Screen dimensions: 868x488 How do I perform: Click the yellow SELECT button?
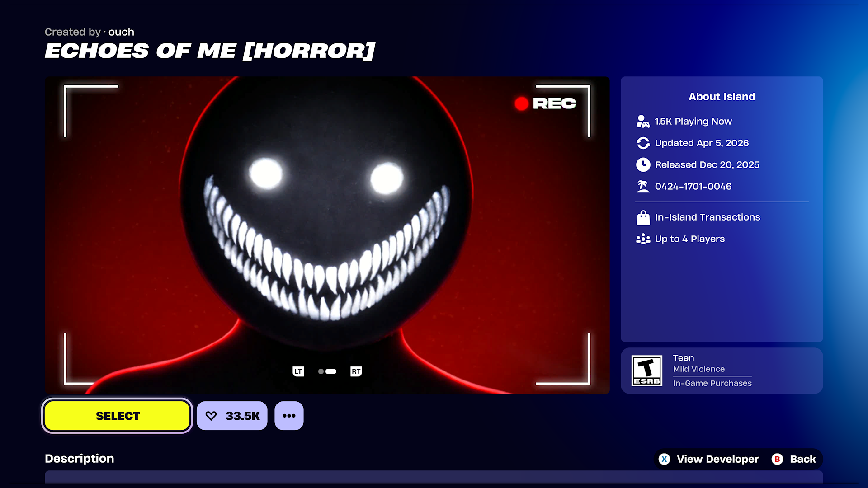(x=117, y=416)
